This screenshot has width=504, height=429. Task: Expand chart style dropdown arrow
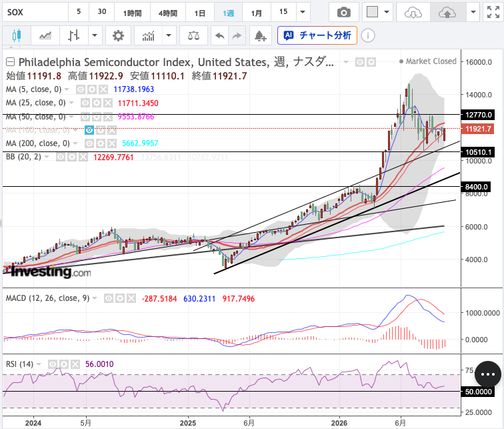95,35
